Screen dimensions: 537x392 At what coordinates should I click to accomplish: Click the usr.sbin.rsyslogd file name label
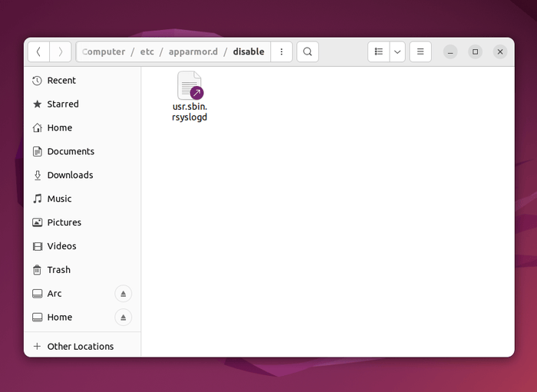tap(189, 111)
